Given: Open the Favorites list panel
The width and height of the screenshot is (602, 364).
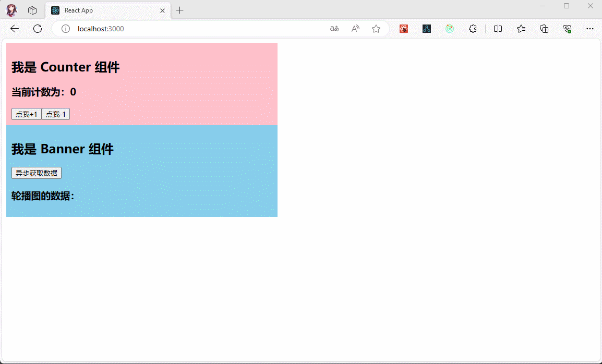Looking at the screenshot, I should click(521, 29).
